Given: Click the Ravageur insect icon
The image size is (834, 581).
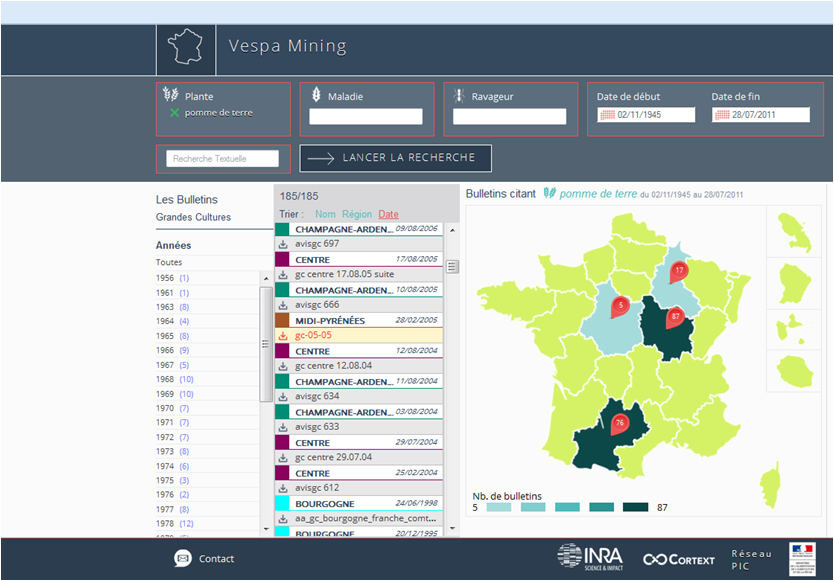Looking at the screenshot, I should point(458,96).
